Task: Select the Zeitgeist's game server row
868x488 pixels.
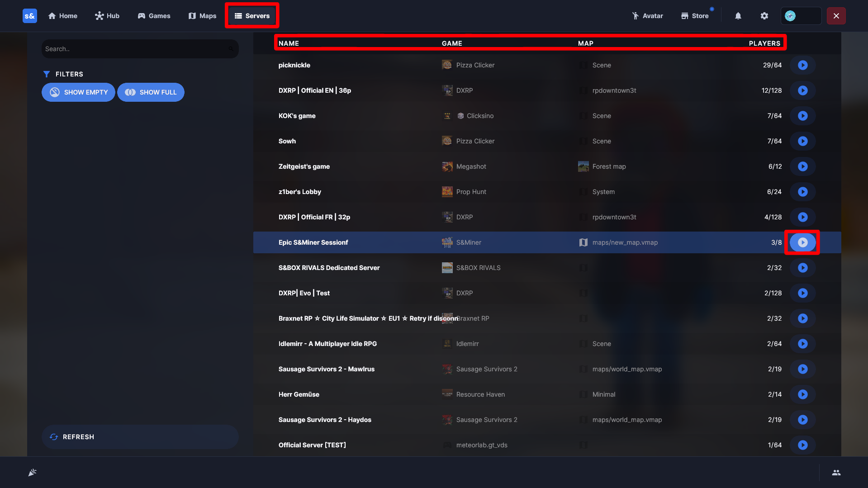Action: pyautogui.click(x=547, y=166)
